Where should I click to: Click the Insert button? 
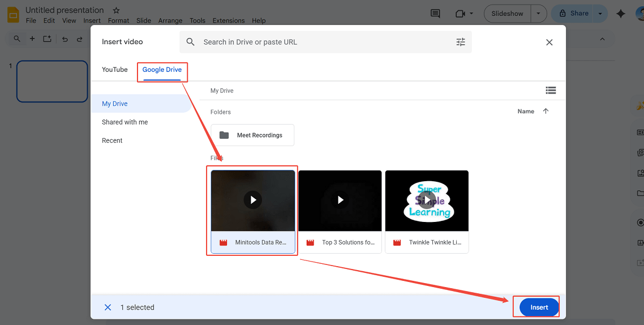(539, 307)
